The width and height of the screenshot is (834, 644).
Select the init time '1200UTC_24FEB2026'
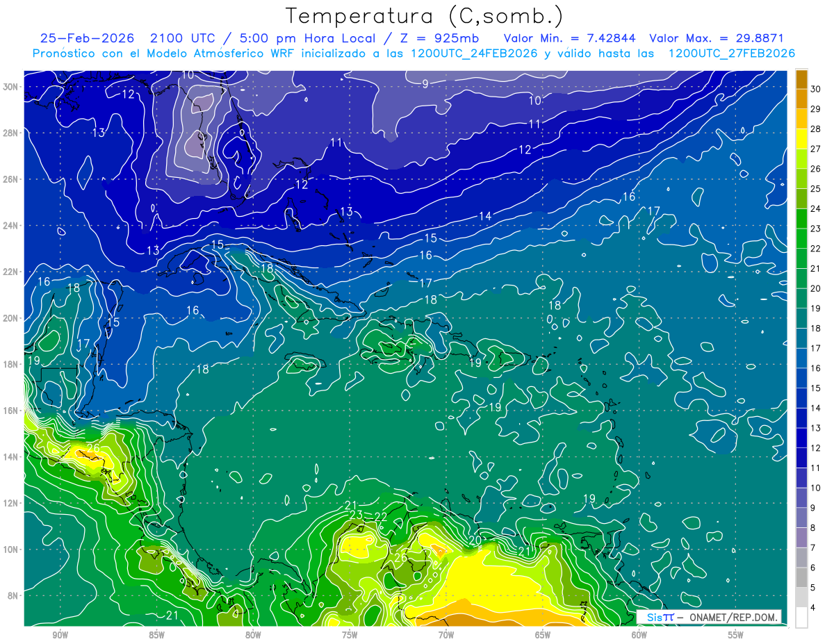(473, 53)
